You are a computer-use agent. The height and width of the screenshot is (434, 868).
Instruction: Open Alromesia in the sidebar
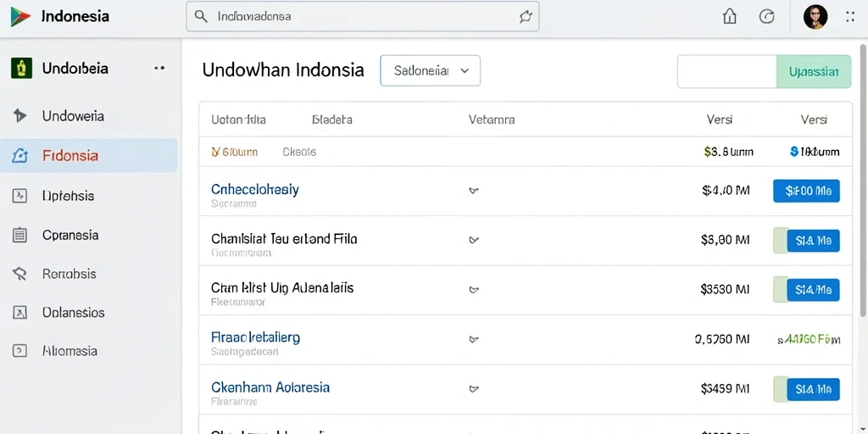[x=88, y=351]
